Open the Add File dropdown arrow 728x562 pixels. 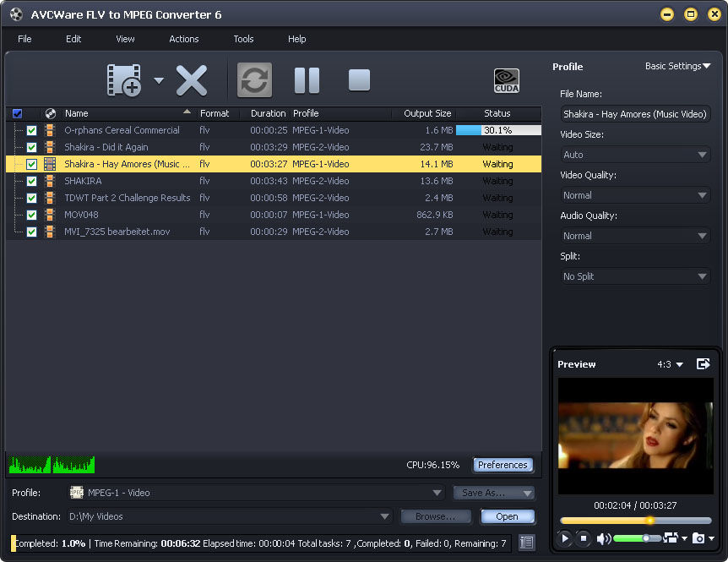coord(159,80)
